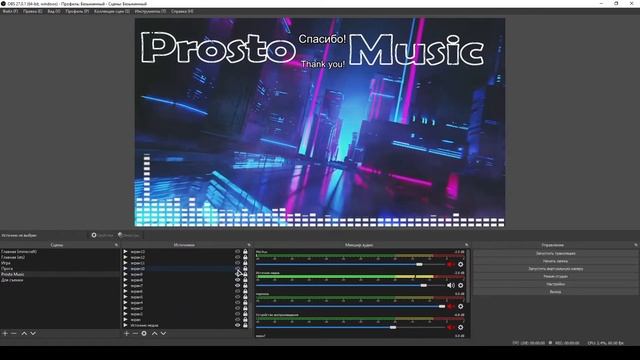
Task: Expand the экран6 source group arrow
Action: tap(126, 291)
